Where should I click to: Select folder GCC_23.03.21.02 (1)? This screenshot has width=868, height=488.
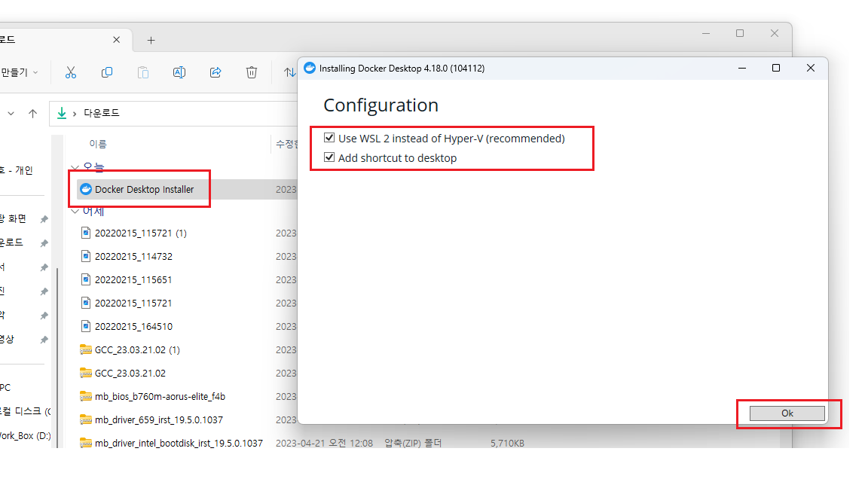pos(137,349)
